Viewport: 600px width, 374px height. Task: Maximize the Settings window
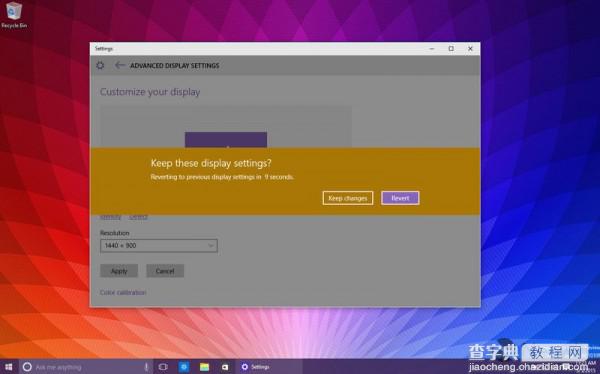pos(451,49)
